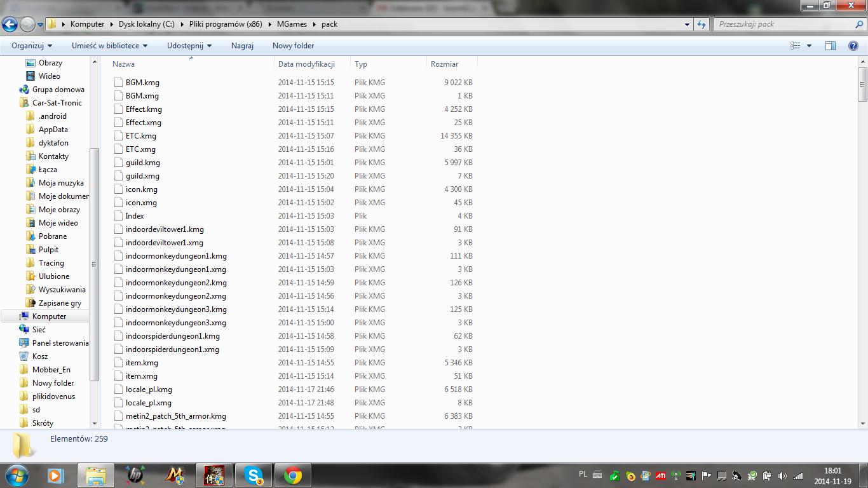This screenshot has height=488, width=868.
Task: Open plikidovenus folder in the sidebar
Action: (53, 396)
